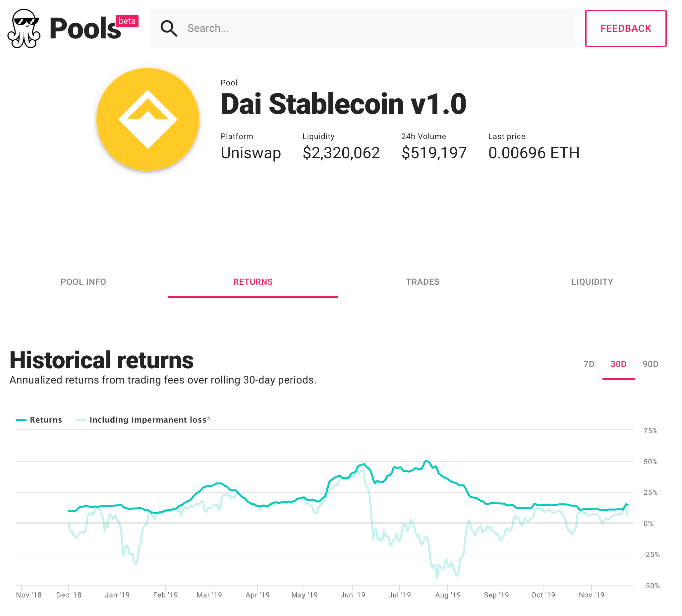The height and width of the screenshot is (616, 682).
Task: Open the Trades tab
Action: coord(423,282)
